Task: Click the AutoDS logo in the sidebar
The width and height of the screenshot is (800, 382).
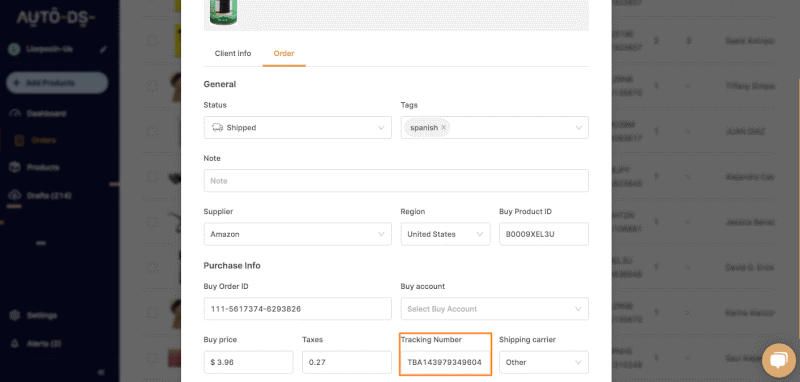Action: [56, 18]
